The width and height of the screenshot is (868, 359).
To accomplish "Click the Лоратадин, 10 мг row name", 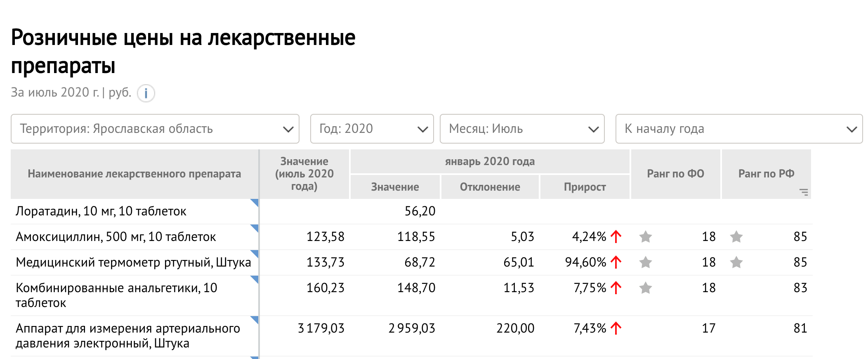I will pyautogui.click(x=101, y=211).
